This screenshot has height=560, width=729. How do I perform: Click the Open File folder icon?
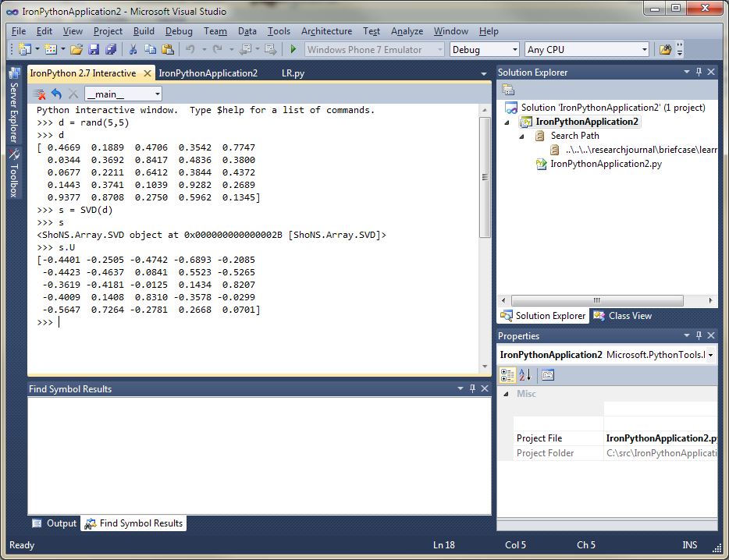(x=76, y=50)
